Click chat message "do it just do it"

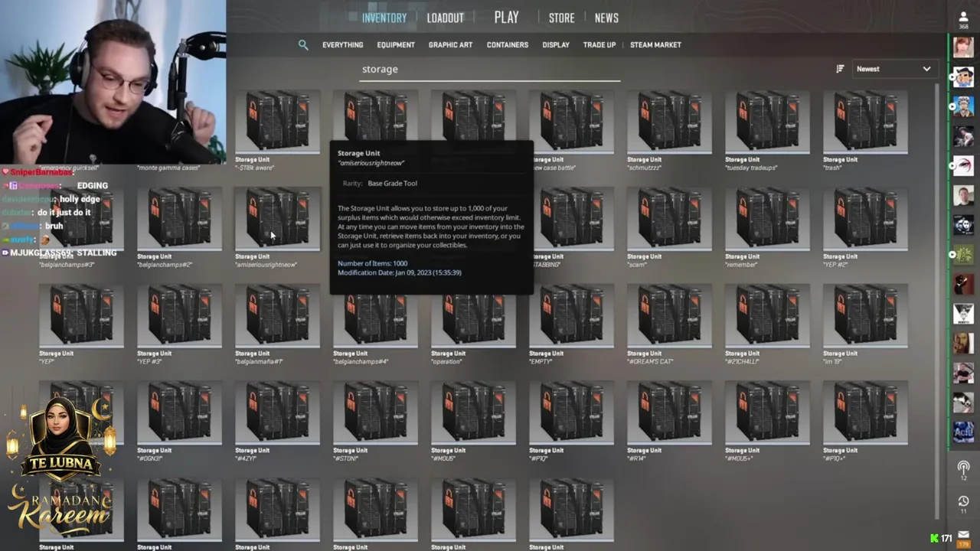(x=46, y=212)
